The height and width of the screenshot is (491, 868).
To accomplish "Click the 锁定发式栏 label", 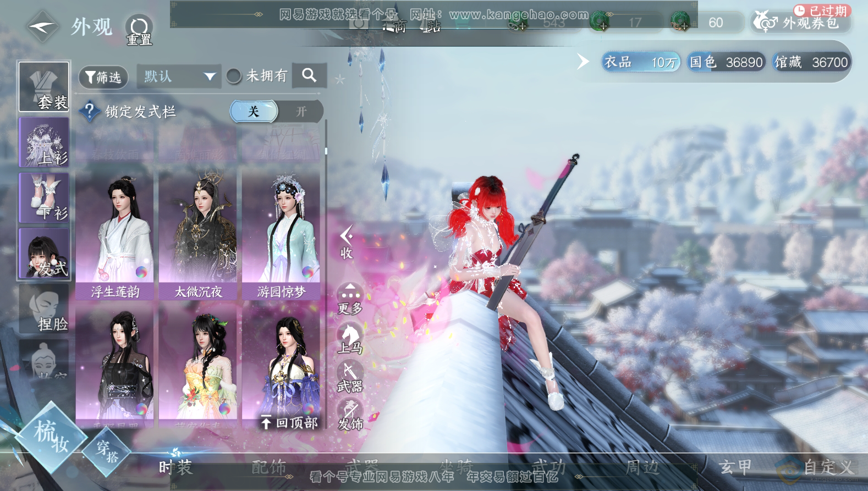I will click(x=140, y=112).
